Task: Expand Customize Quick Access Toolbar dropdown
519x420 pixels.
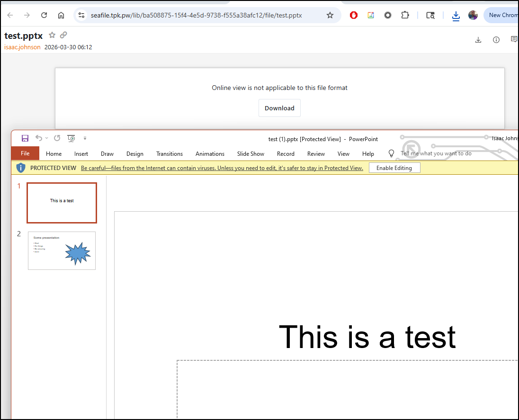Action: [x=85, y=138]
